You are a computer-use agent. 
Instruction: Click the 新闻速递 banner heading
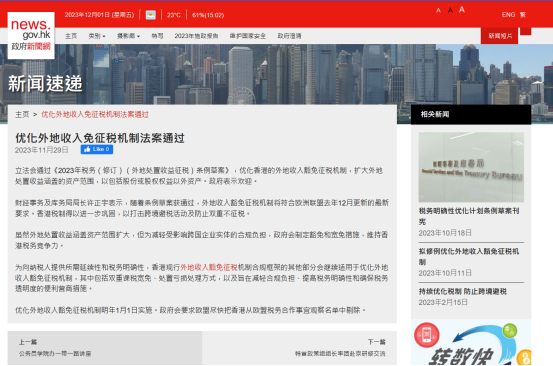tap(45, 84)
